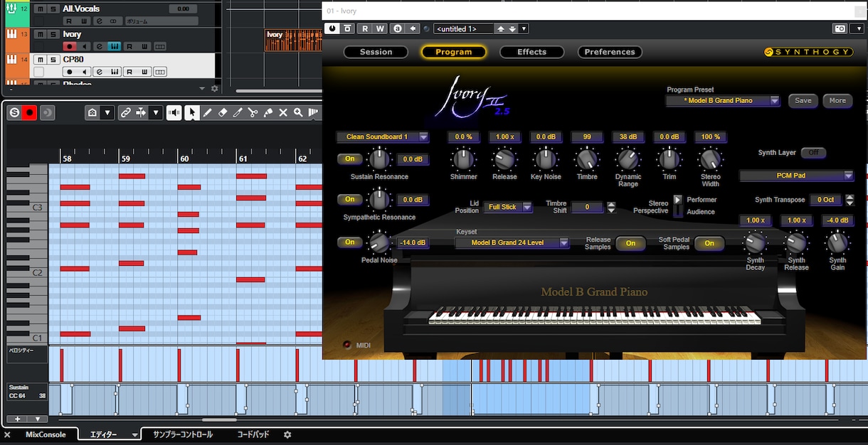This screenshot has width=868, height=445.
Task: Mute the Ivory track
Action: point(41,34)
